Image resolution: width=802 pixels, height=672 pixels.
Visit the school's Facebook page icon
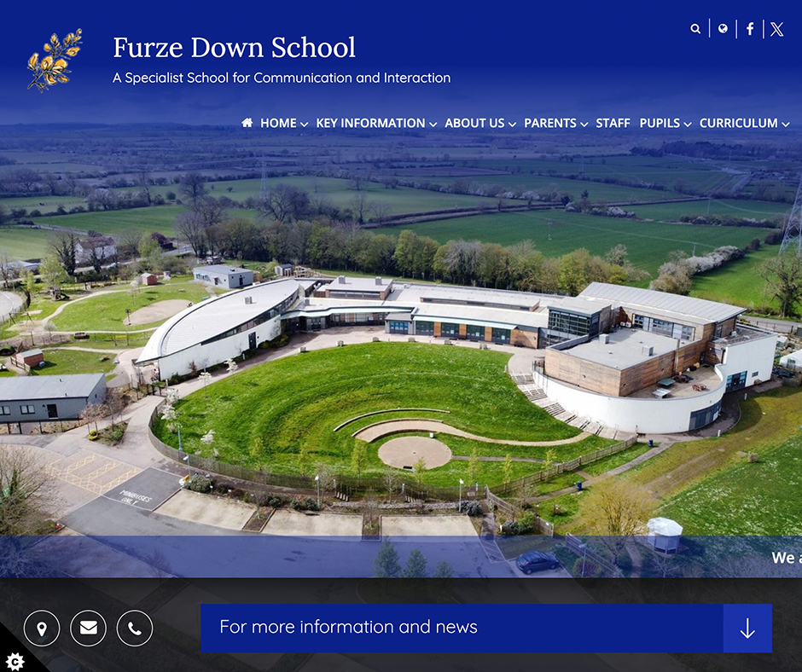tap(750, 29)
